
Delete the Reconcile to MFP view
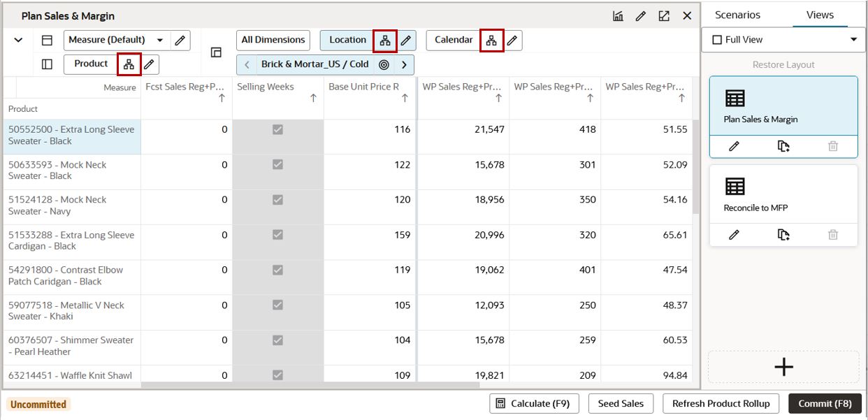pos(833,235)
